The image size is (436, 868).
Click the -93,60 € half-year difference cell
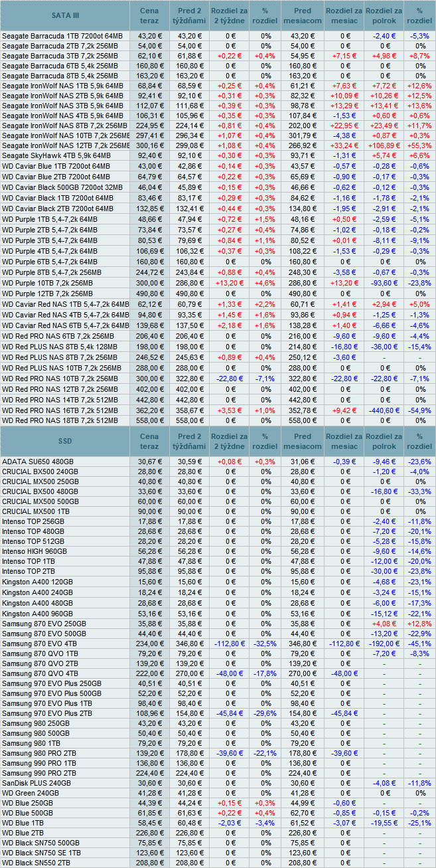click(384, 283)
